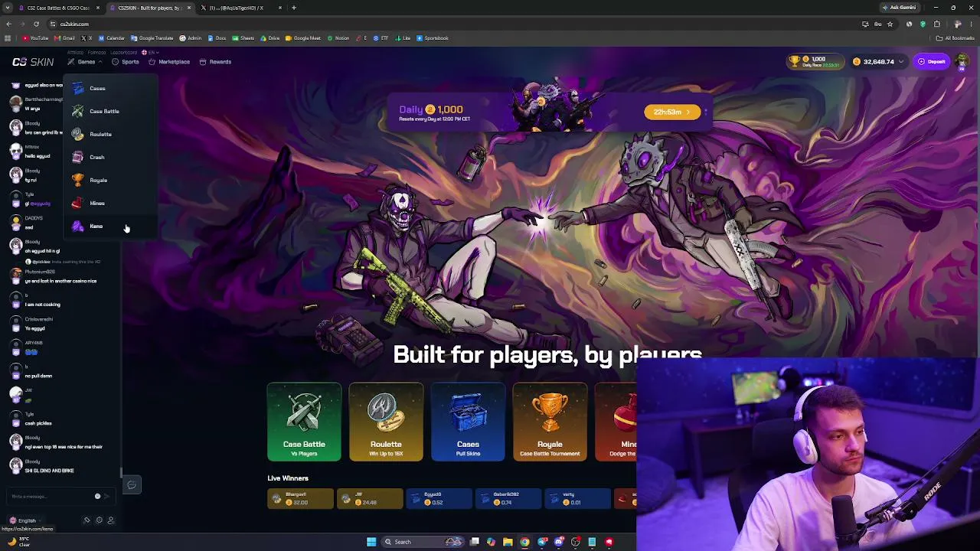Open the Cases game card

pyautogui.click(x=468, y=422)
